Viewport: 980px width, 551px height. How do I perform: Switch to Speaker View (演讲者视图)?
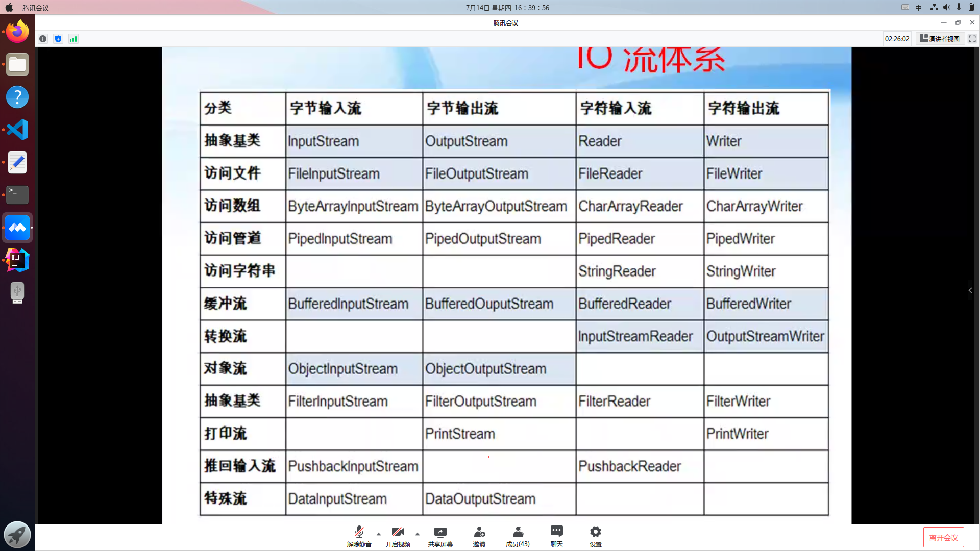[x=940, y=39]
